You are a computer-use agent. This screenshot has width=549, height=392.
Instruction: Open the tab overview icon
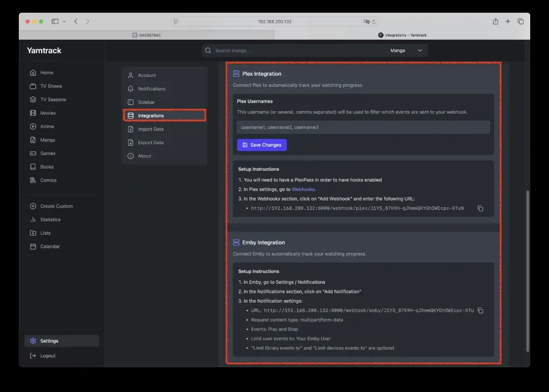point(521,21)
